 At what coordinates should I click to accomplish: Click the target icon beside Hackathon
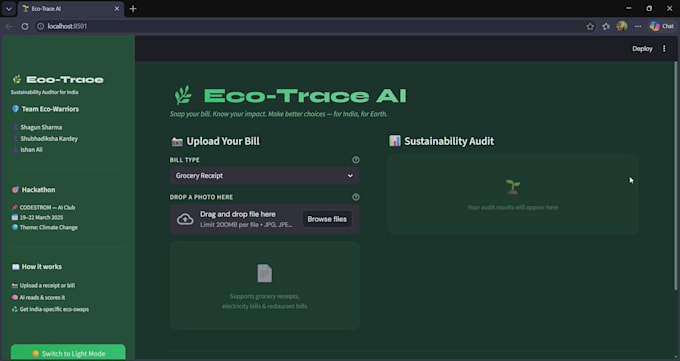click(x=15, y=190)
